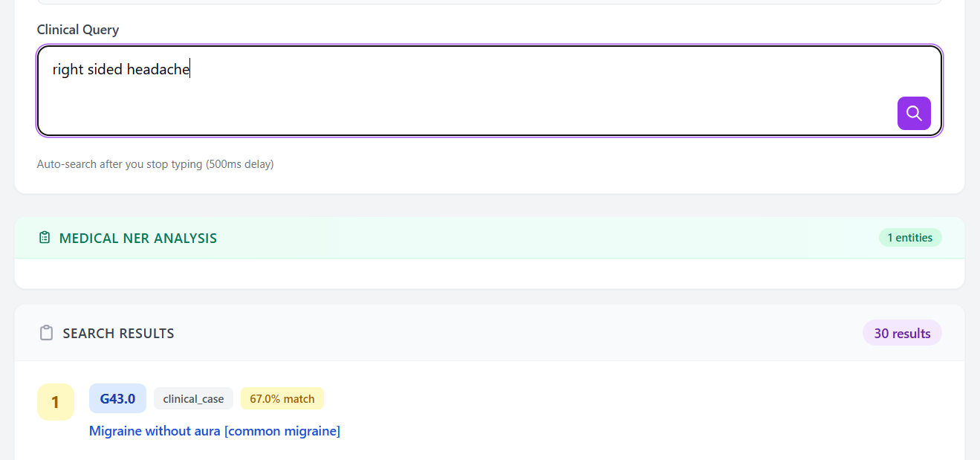The image size is (980, 460).
Task: Click the purple 30 results badge
Action: 902,333
